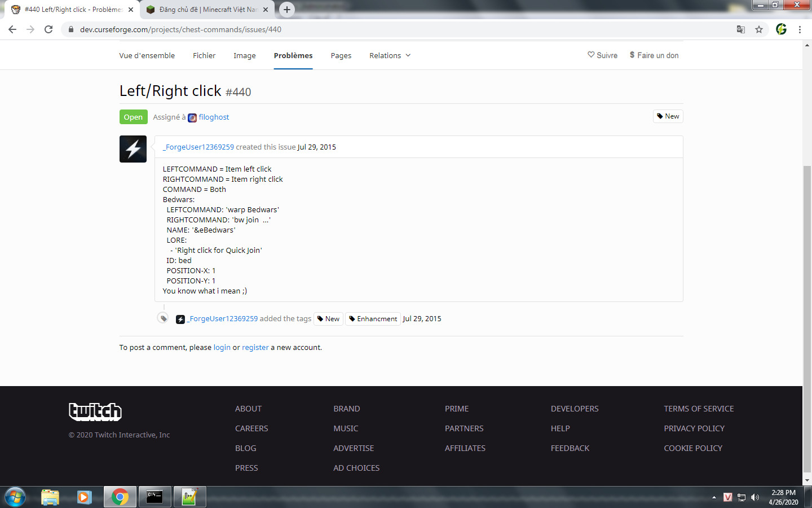Open File Explorer from the taskbar

[50, 497]
